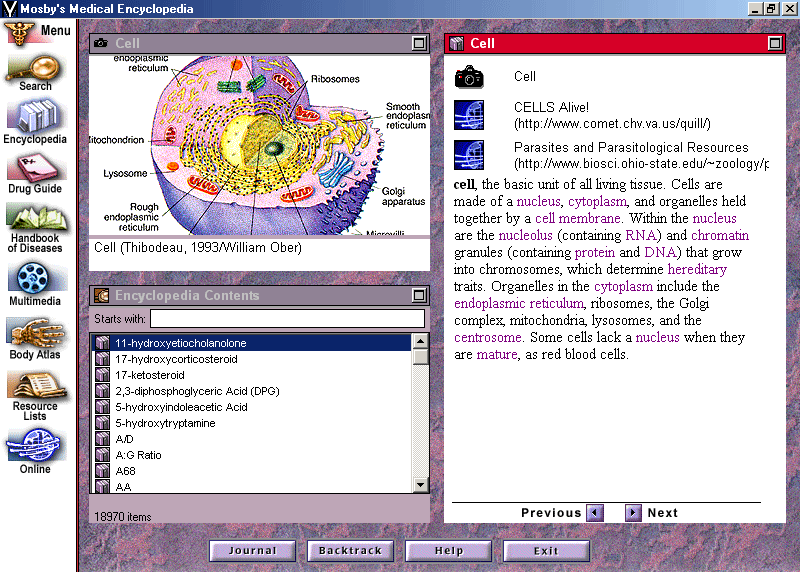
Task: Maximize the Cell image panel
Action: coord(419,43)
